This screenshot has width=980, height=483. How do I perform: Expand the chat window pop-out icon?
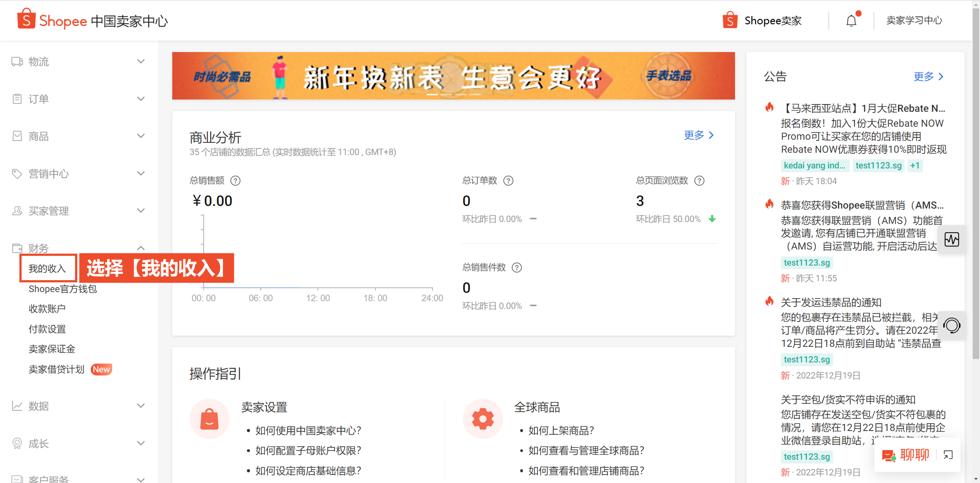tap(948, 455)
